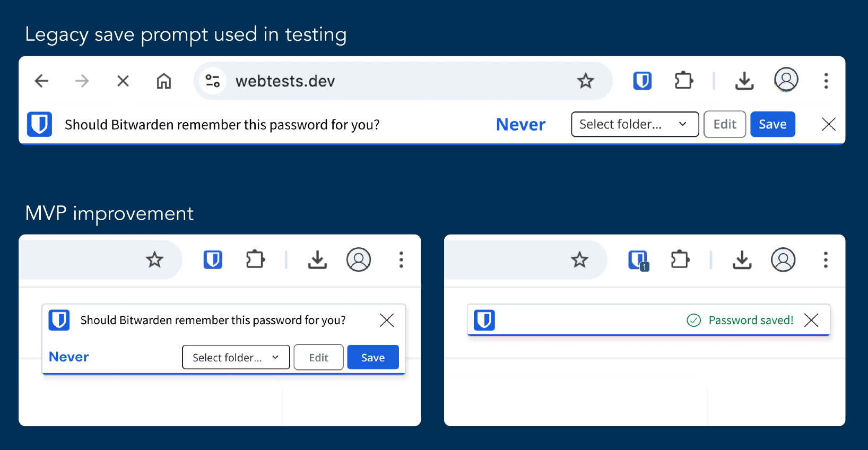This screenshot has height=450, width=868.
Task: Open downloads icon in MVP left browser
Action: pos(317,259)
